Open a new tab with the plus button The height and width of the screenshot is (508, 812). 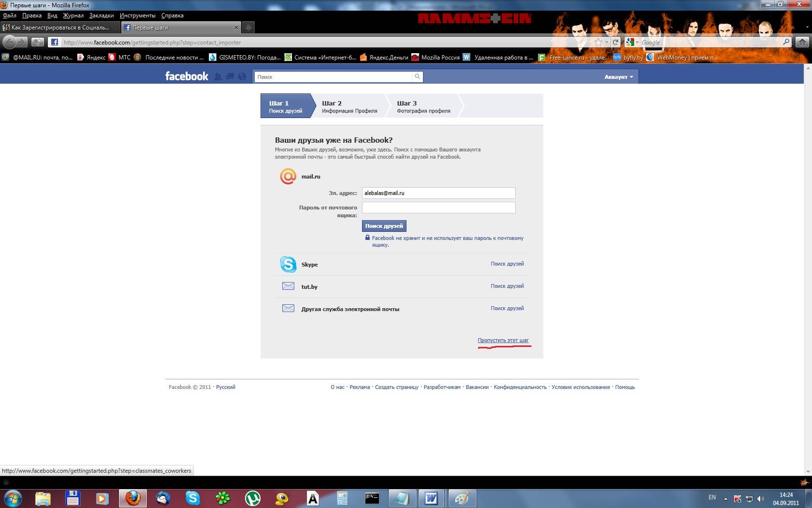pos(248,28)
